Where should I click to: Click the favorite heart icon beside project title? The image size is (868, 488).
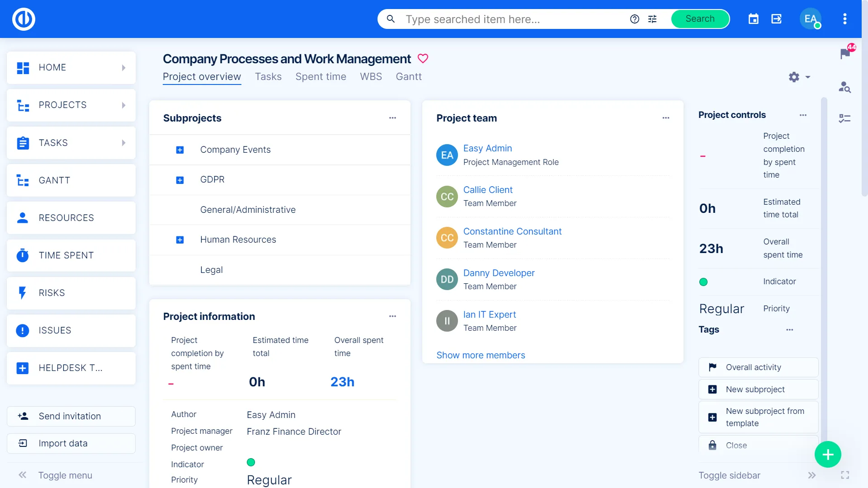pos(423,59)
